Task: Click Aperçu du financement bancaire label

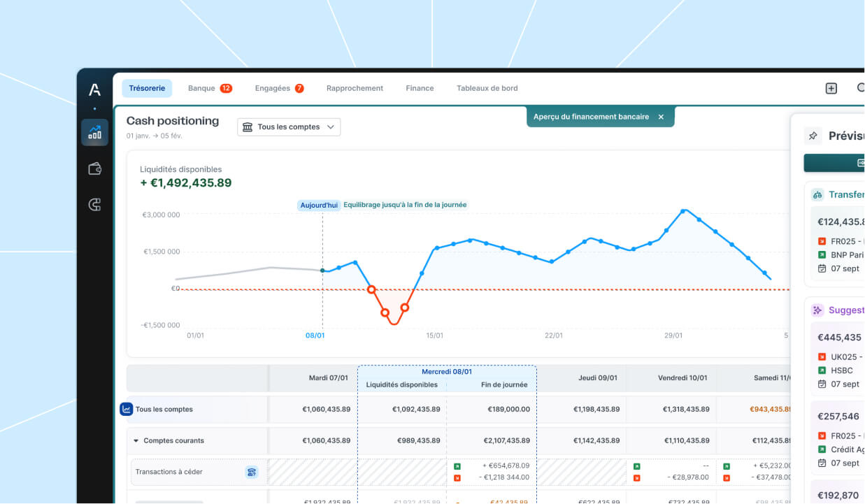Action: tap(591, 117)
